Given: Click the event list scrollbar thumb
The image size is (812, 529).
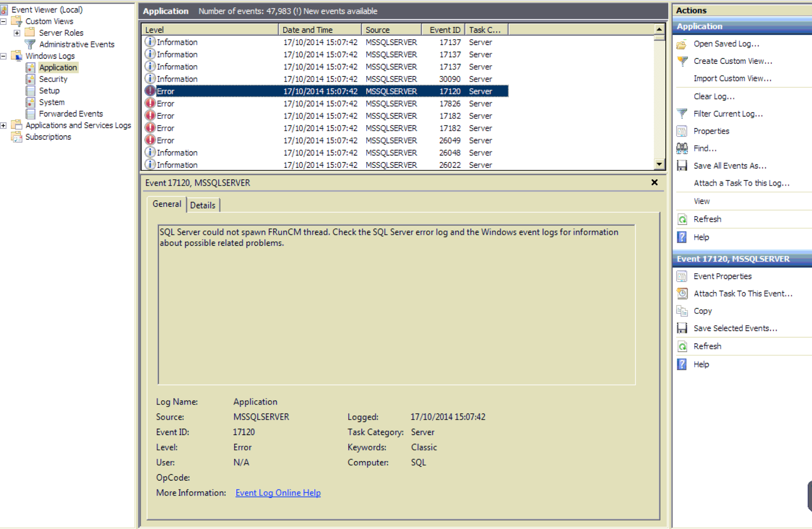Looking at the screenshot, I should 659,38.
